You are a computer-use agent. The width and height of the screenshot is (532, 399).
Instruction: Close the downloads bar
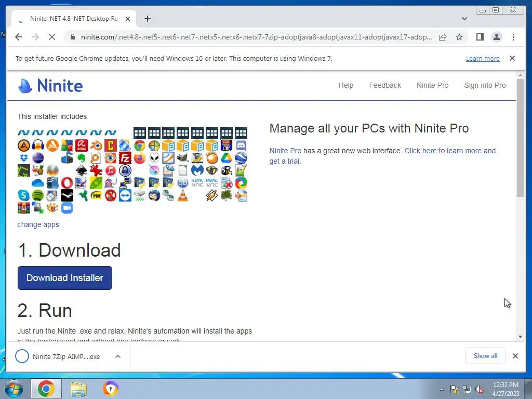515,355
